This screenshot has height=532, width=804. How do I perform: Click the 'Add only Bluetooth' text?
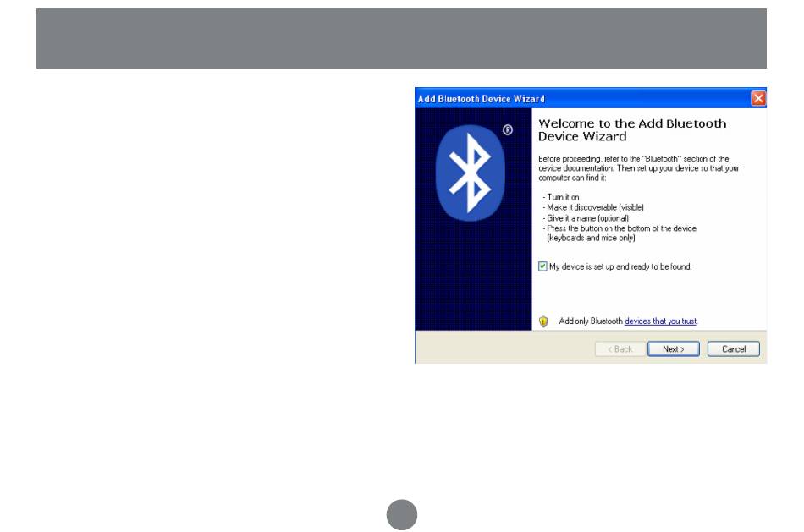coord(591,321)
